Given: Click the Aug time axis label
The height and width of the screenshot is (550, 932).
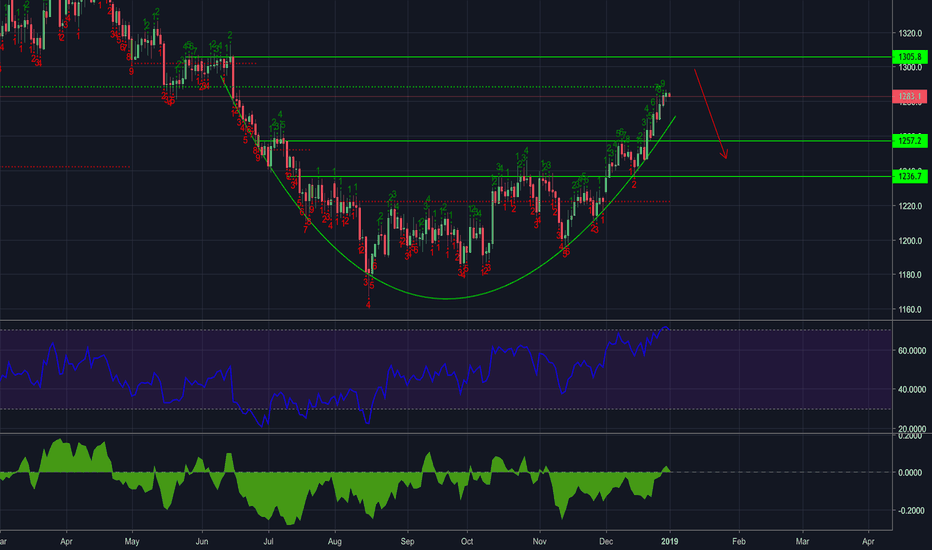Looking at the screenshot, I should click(335, 542).
